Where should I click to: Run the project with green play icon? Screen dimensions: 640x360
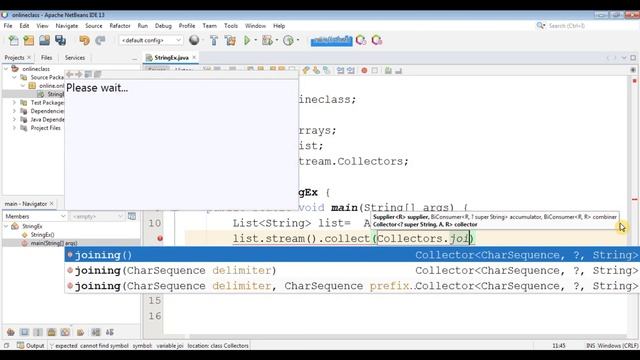point(247,40)
